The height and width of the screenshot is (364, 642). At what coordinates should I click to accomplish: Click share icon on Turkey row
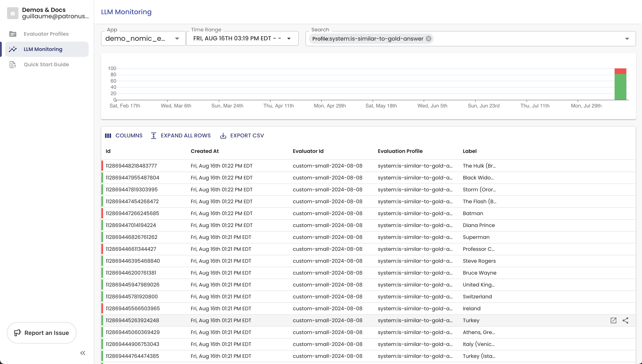[x=625, y=320]
